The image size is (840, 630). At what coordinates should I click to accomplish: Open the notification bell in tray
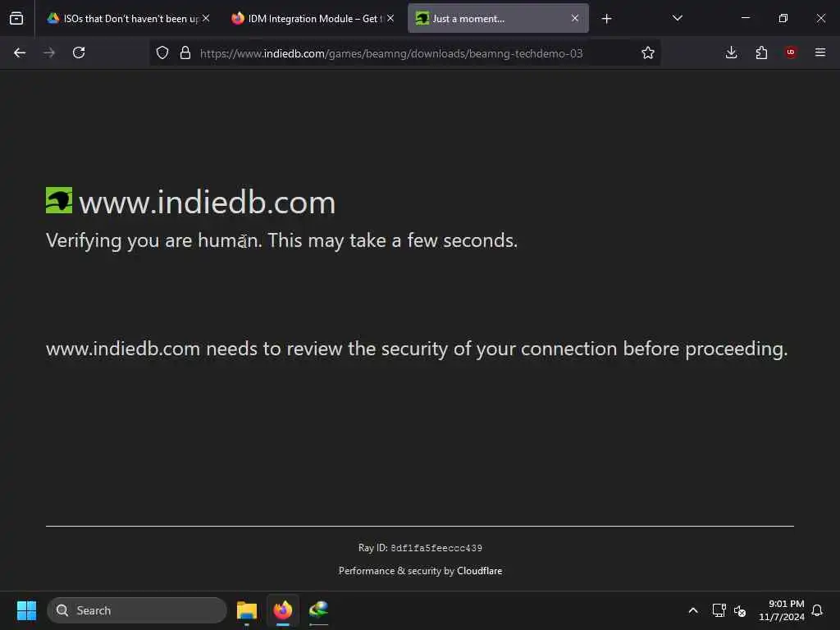coord(817,610)
